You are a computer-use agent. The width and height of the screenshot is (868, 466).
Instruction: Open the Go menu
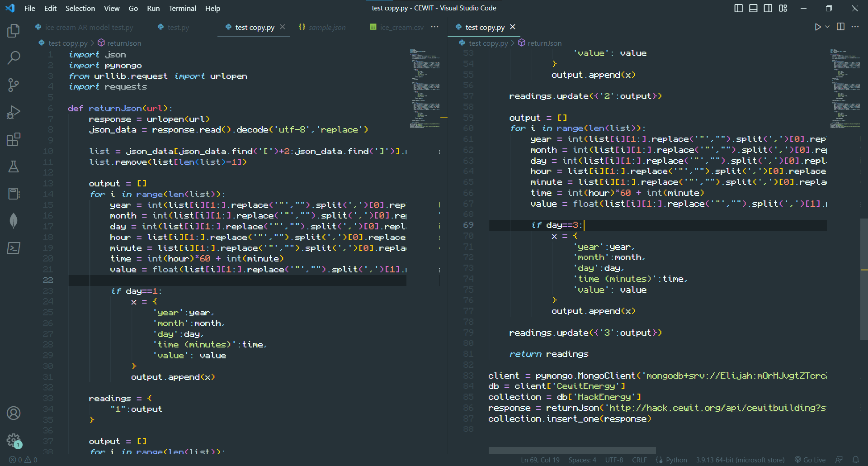click(133, 8)
